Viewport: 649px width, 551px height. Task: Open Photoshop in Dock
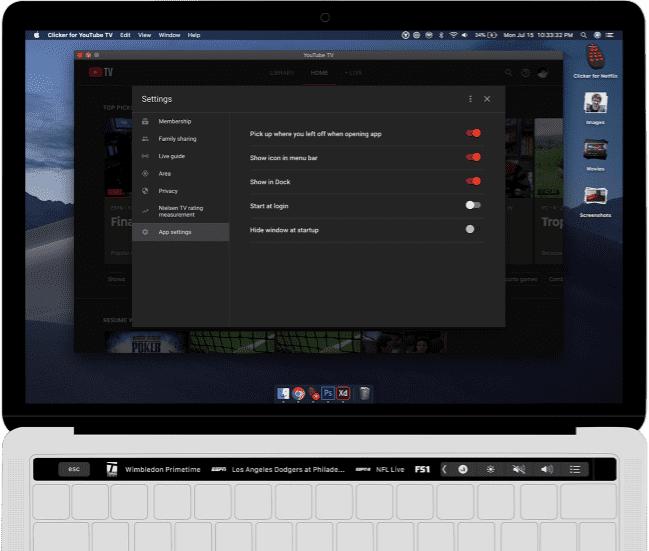pyautogui.click(x=328, y=393)
